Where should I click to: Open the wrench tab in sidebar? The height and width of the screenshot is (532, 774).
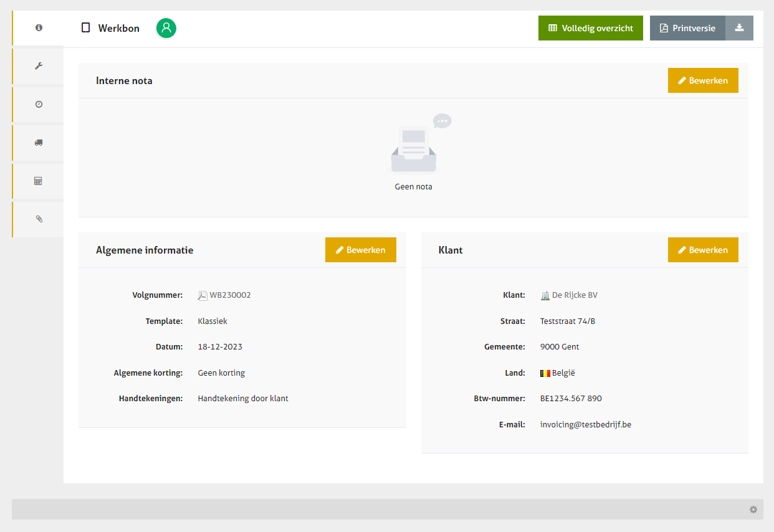(x=39, y=66)
